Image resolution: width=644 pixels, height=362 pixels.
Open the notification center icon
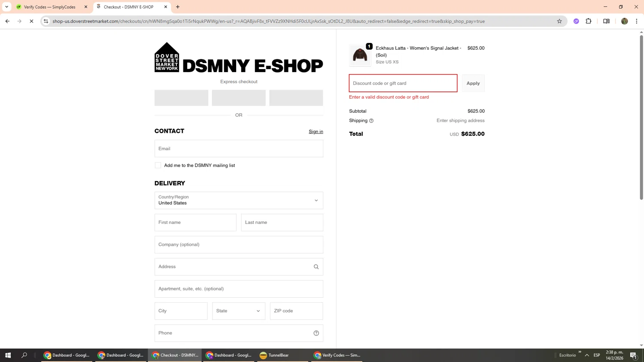(x=633, y=355)
